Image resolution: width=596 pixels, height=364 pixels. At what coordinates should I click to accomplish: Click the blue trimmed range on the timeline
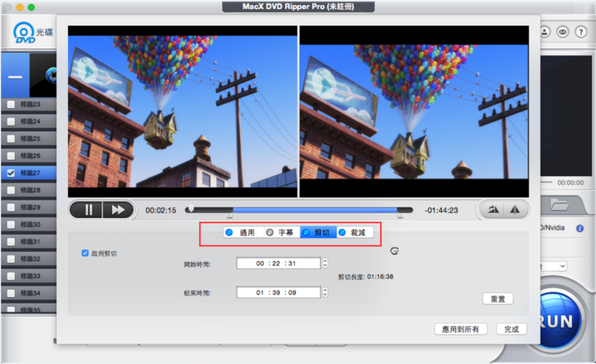tap(315, 209)
